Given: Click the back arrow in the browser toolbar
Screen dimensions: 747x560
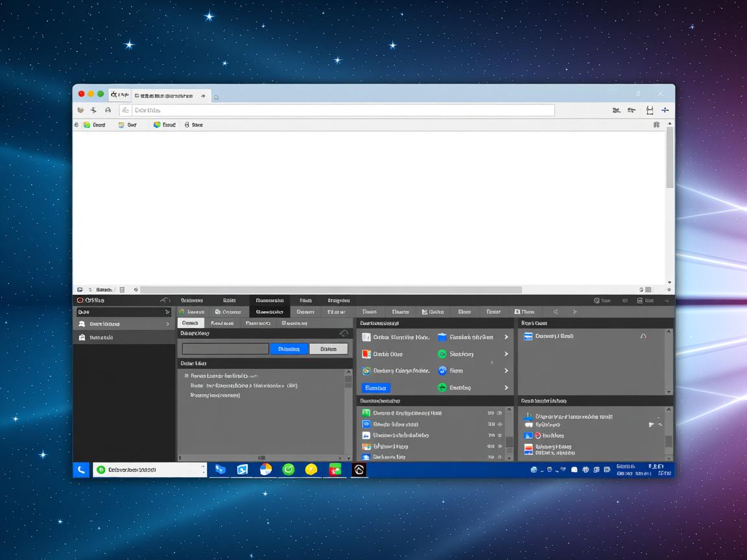Looking at the screenshot, I should click(81, 111).
